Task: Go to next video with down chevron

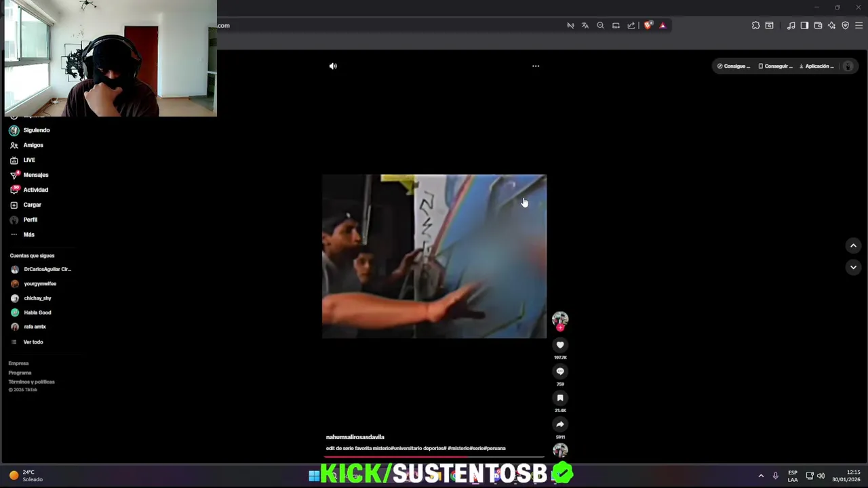Action: coord(853,268)
